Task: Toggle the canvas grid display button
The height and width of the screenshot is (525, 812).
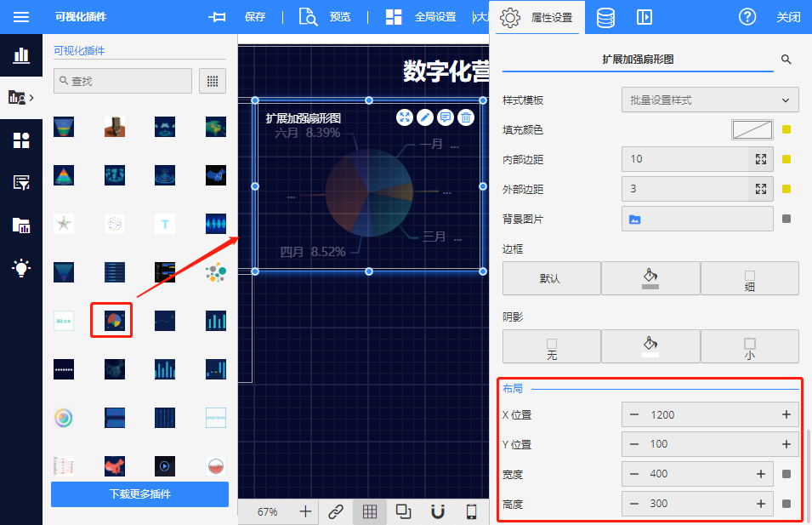Action: (370, 511)
